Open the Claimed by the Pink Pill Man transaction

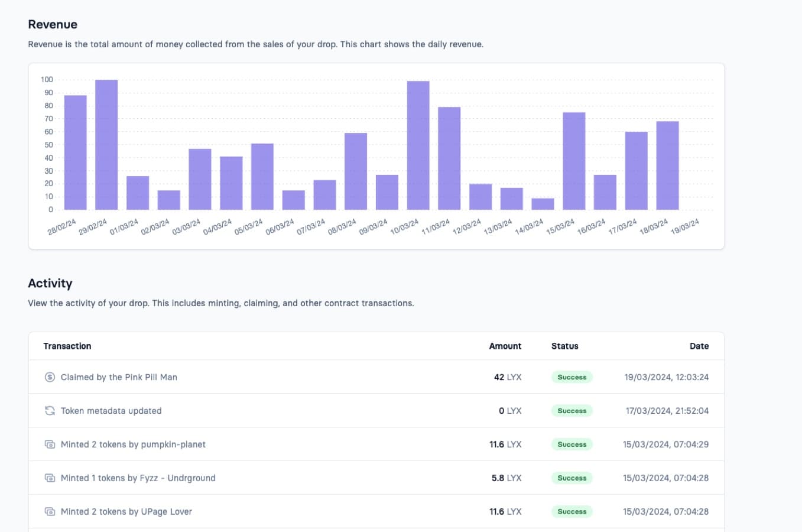point(119,377)
